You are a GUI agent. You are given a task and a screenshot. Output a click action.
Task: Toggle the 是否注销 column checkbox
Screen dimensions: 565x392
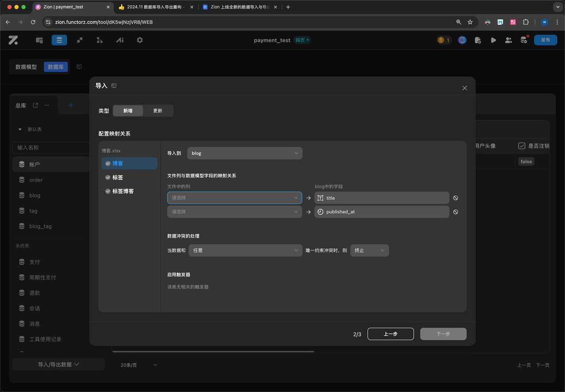[521, 146]
